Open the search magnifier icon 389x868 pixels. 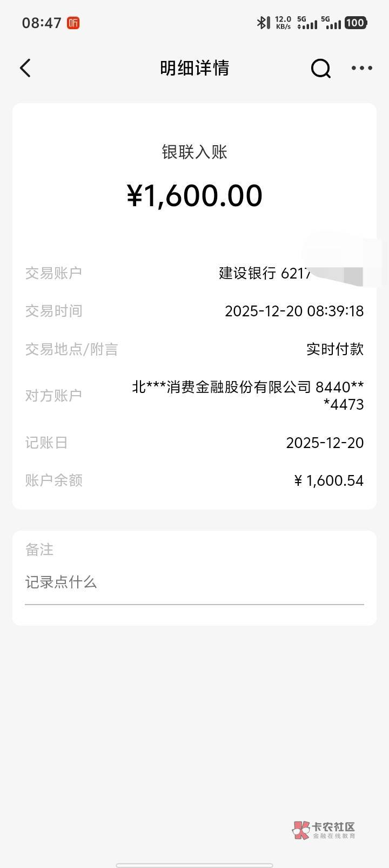pyautogui.click(x=320, y=69)
